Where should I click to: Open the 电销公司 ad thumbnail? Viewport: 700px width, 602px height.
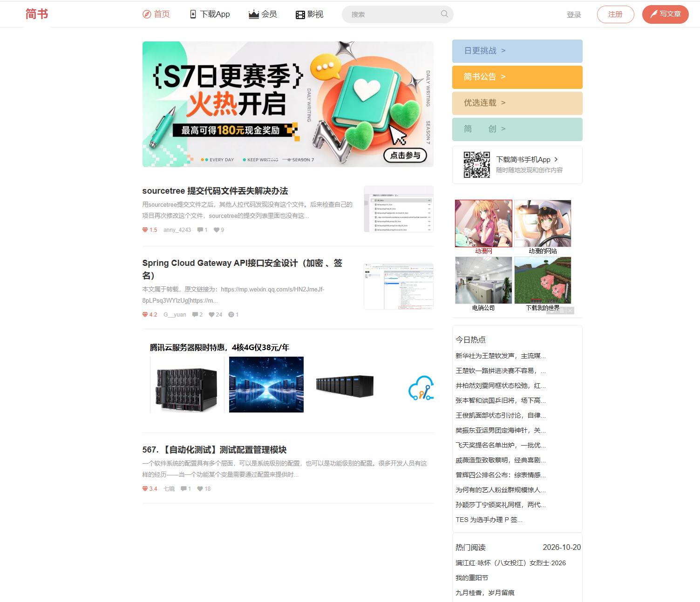point(483,280)
